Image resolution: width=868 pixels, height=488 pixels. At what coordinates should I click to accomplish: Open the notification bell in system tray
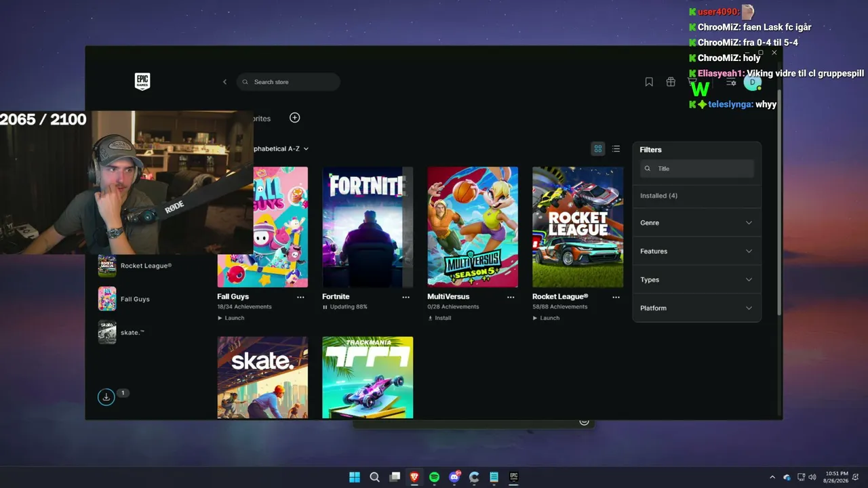[856, 477]
